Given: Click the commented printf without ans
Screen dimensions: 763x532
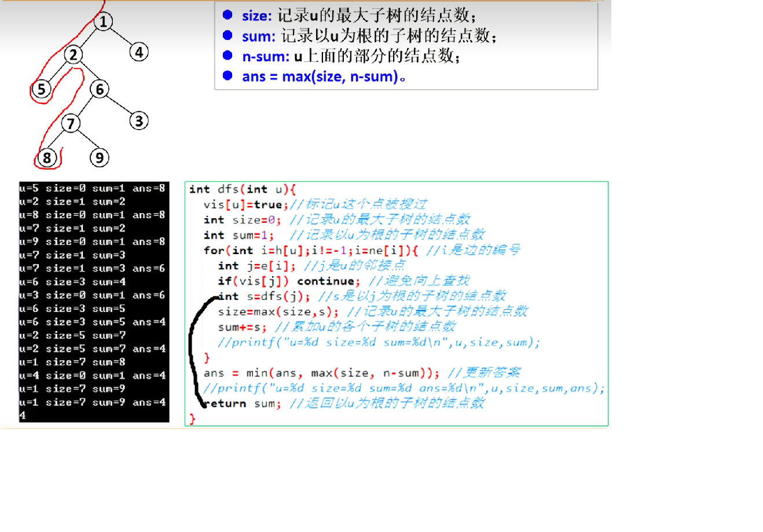Looking at the screenshot, I should [x=379, y=342].
